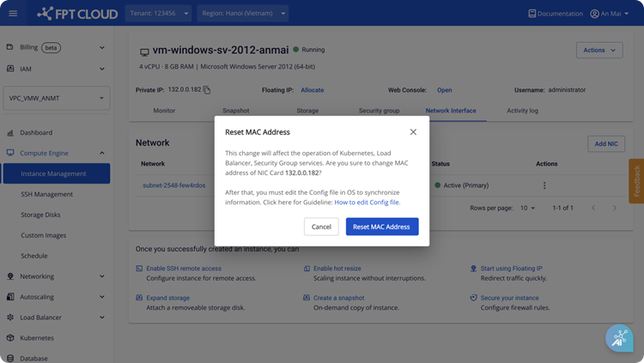The height and width of the screenshot is (363, 644).
Task: Copy the private IP address icon
Action: [207, 90]
